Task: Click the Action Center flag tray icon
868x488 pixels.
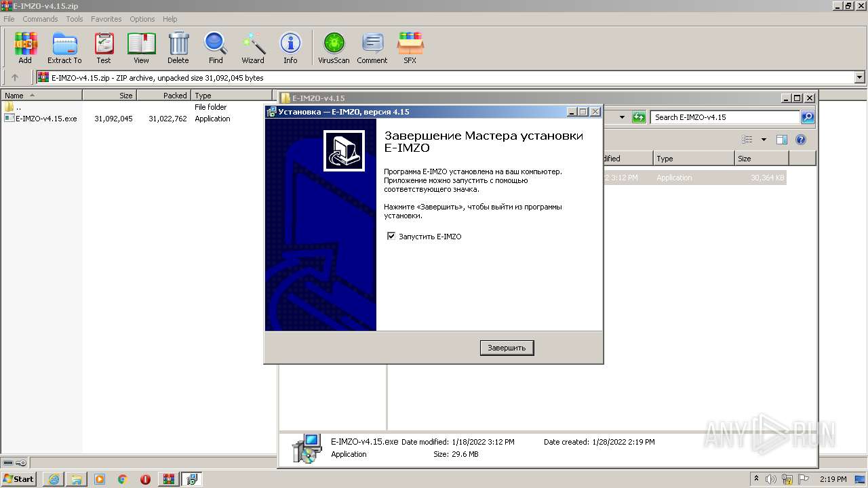Action: click(x=804, y=479)
